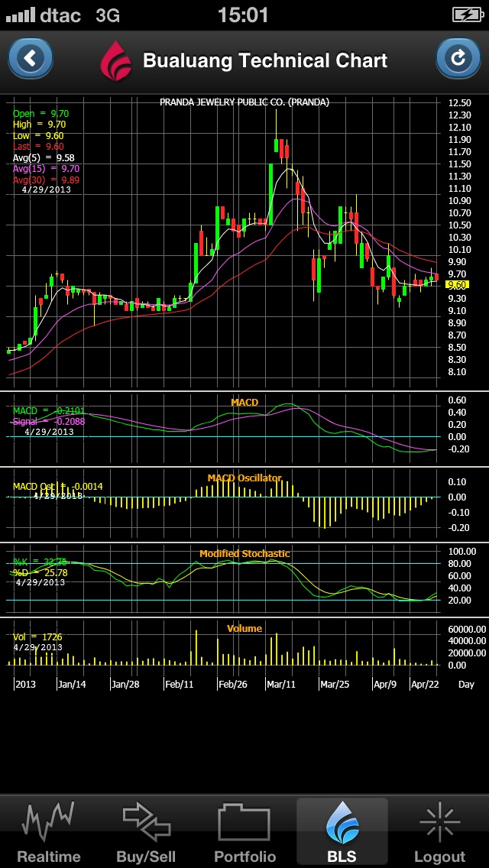Screen dimensions: 489x868
Task: Tap the Bualuang red flame logo
Action: [x=115, y=60]
